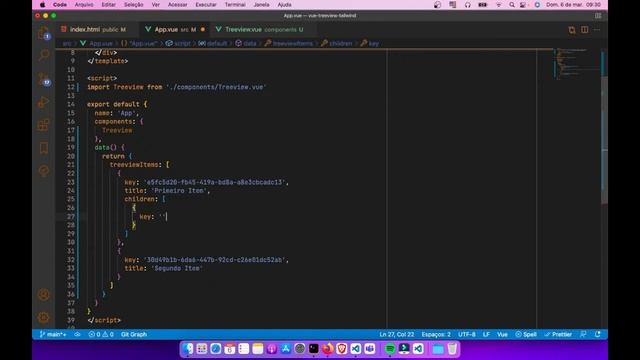The image size is (640, 360).
Task: Open Terminal from the Dock
Action: coord(313,349)
